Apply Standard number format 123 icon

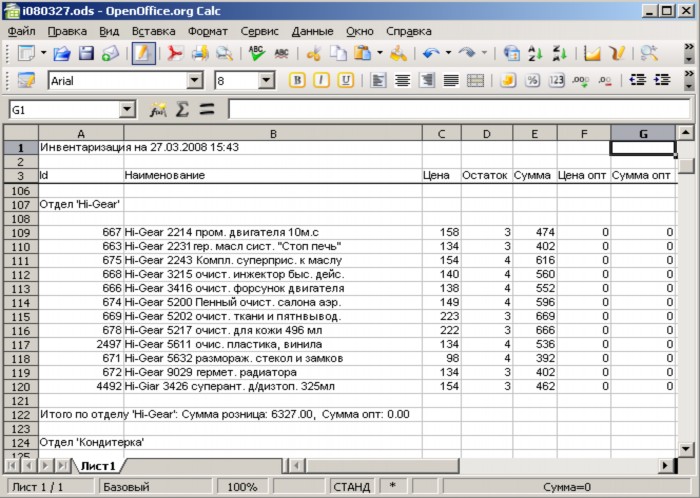click(x=557, y=81)
